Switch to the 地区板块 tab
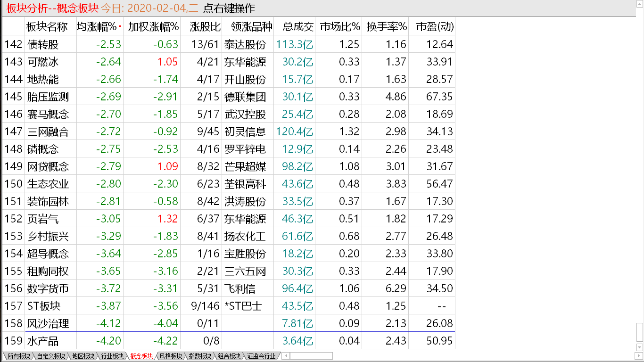The image size is (644, 362). (x=83, y=356)
